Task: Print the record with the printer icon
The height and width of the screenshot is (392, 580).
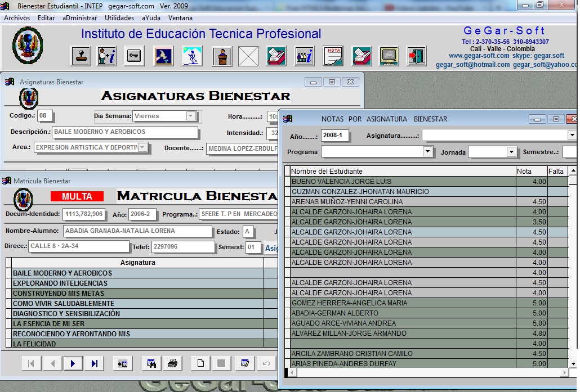Action: point(172,363)
